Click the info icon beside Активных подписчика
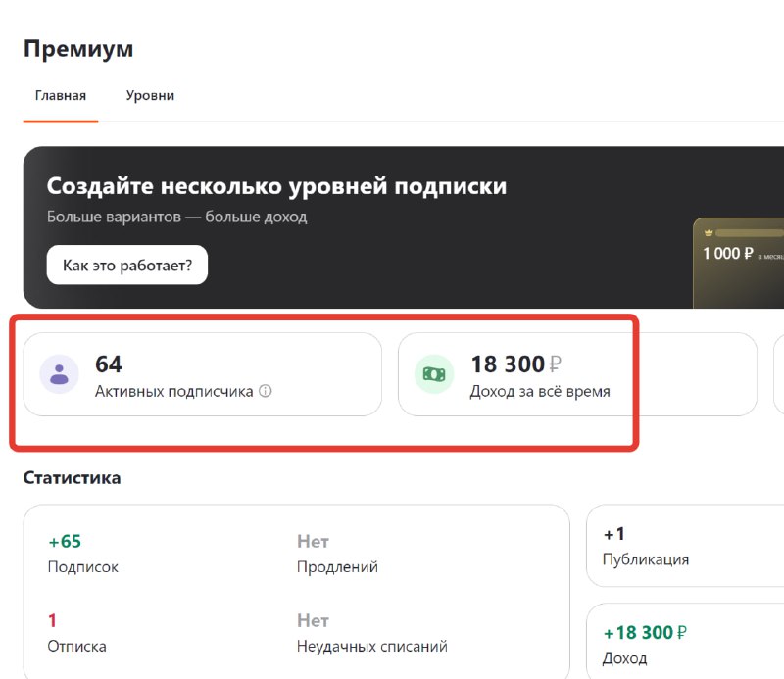The height and width of the screenshot is (679, 784). (266, 391)
